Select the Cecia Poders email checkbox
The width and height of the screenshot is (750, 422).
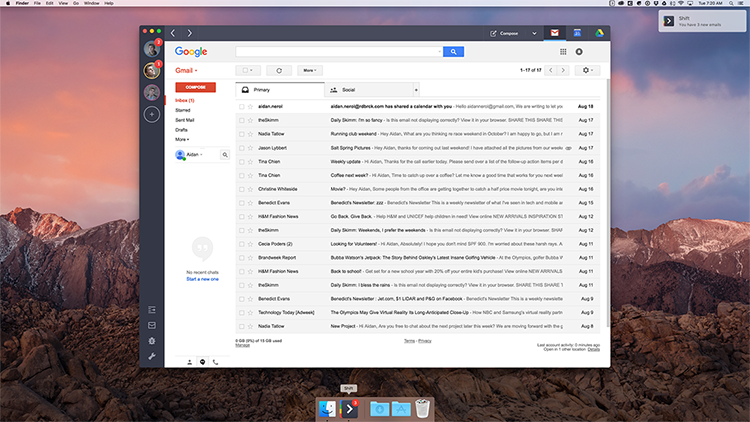tap(241, 243)
